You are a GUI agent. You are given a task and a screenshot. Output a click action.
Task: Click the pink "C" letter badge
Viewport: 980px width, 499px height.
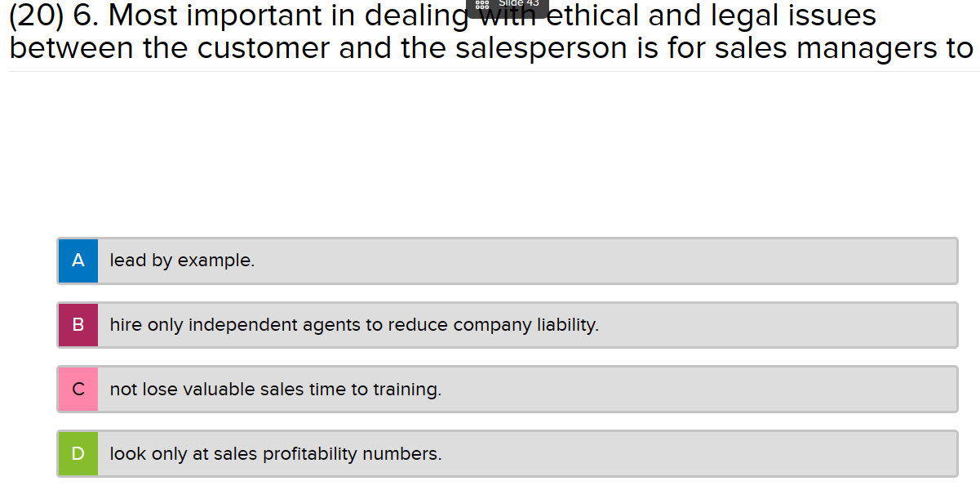78,389
